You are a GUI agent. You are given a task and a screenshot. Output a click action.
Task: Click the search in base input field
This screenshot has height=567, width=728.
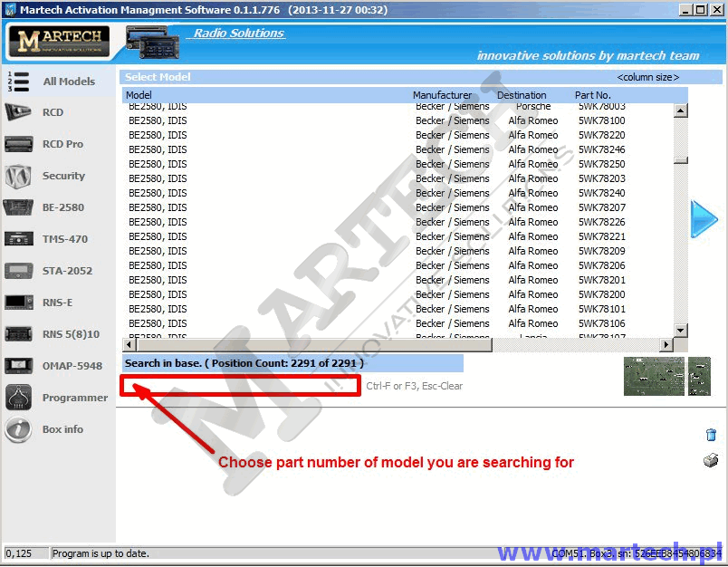coord(241,386)
